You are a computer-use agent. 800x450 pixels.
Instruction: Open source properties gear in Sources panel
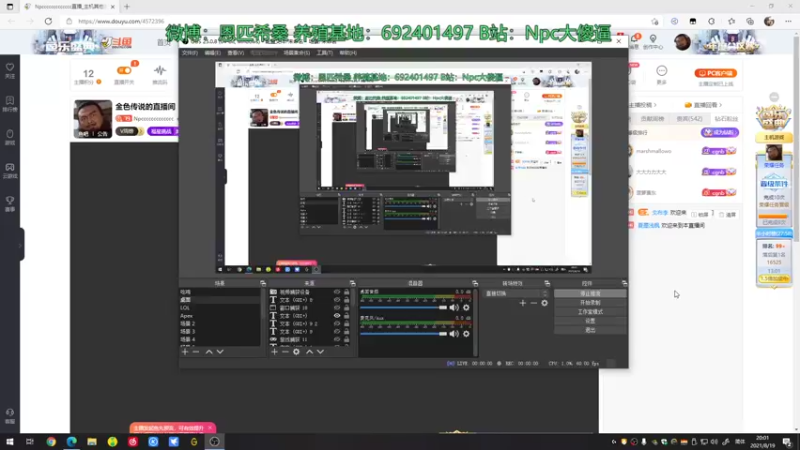click(x=296, y=352)
